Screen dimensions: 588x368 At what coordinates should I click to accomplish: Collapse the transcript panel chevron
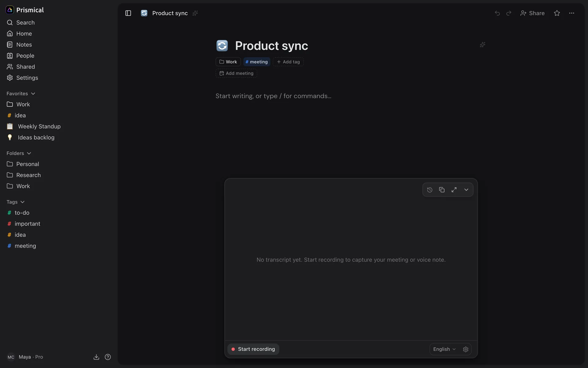click(466, 190)
